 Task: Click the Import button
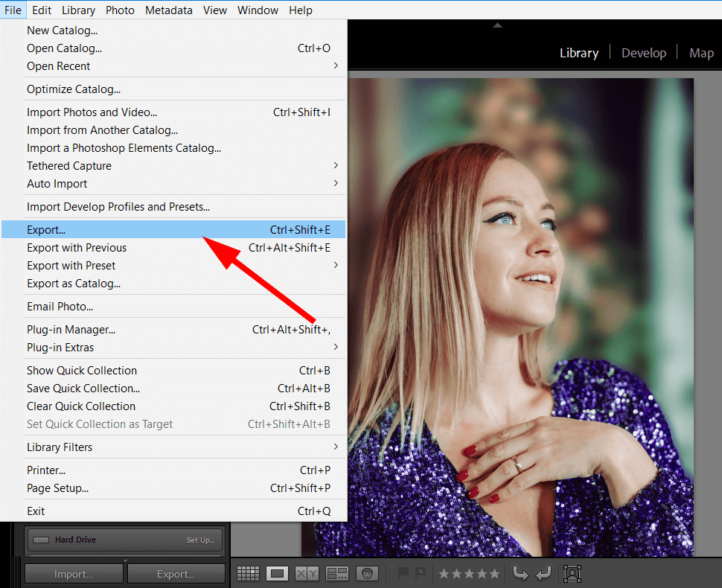tap(74, 574)
